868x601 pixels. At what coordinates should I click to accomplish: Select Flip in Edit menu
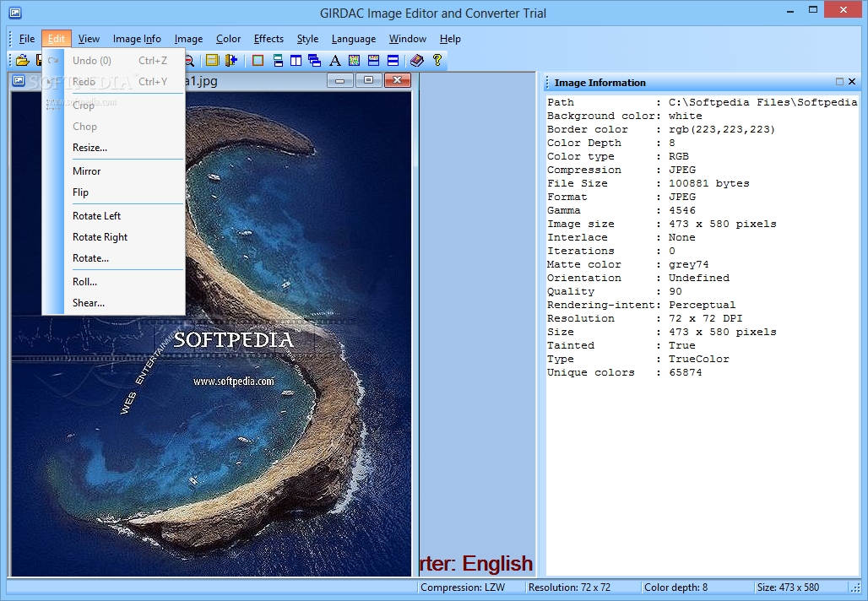[x=113, y=192]
